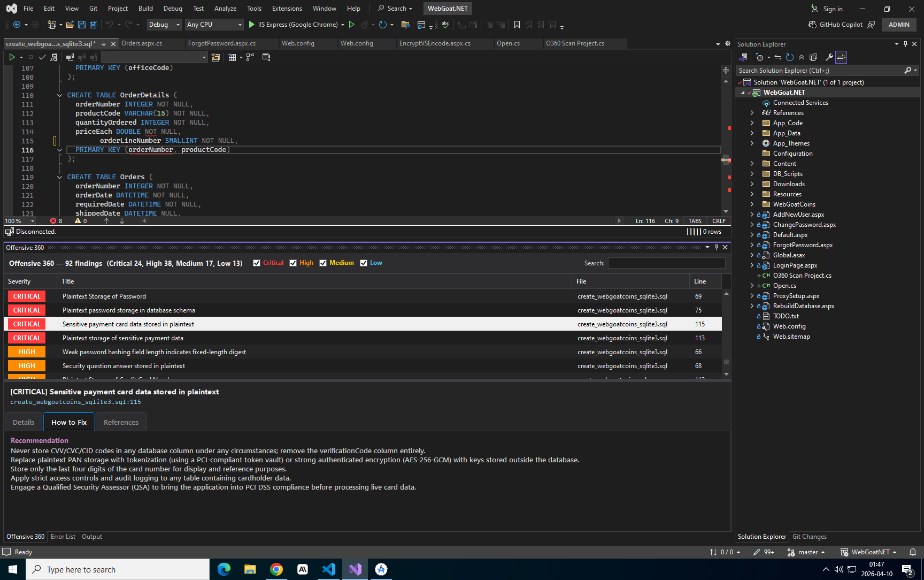Disable the Low severity filter checkbox
Image resolution: width=924 pixels, height=580 pixels.
(364, 263)
